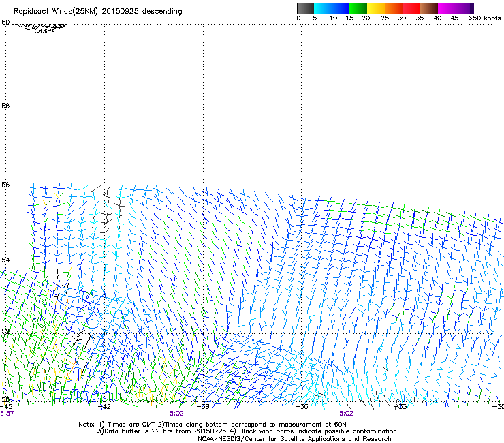Click the '5:02' time stamp near -39
The image size is (504, 443).
[177, 414]
